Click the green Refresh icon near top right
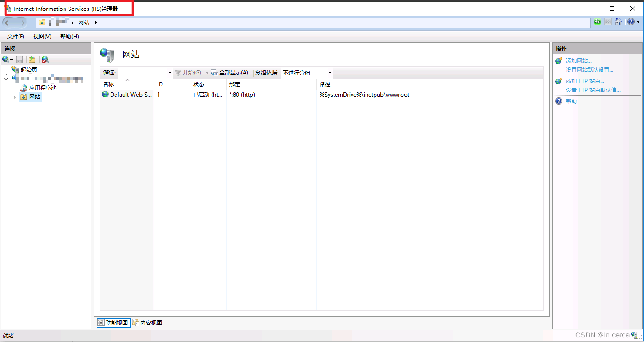Viewport: 644px width, 342px height. pos(597,22)
